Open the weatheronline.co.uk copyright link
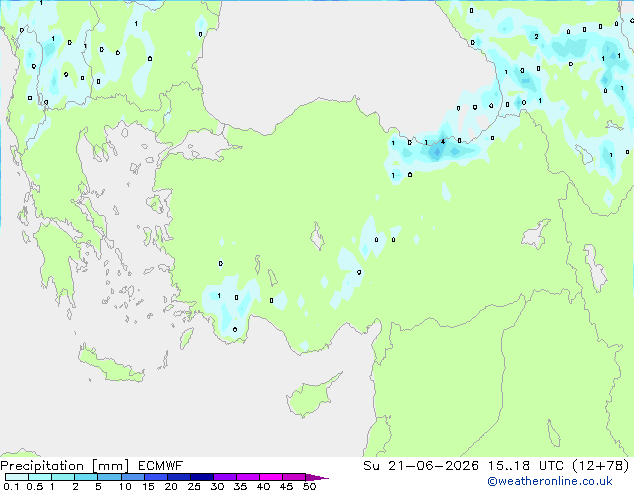 click(550, 481)
